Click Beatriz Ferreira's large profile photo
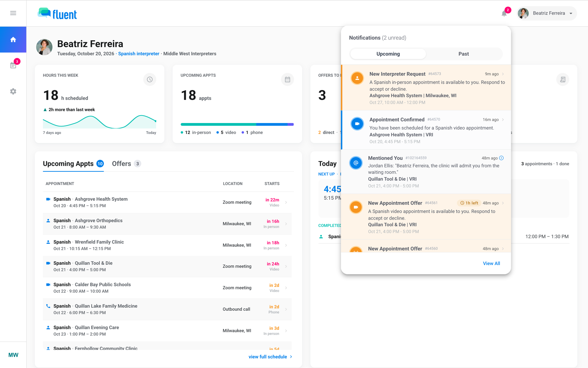This screenshot has width=588, height=368. tap(44, 47)
